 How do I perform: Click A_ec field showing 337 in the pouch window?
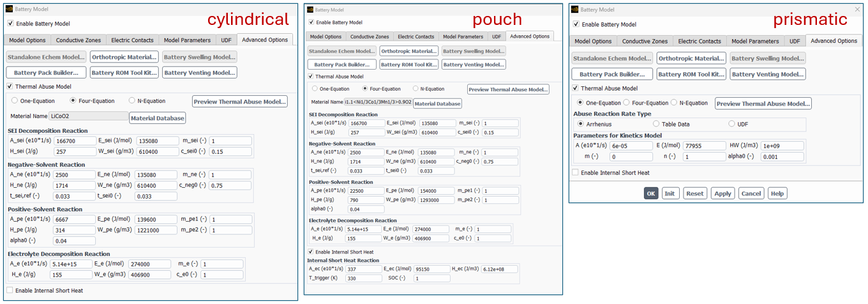point(365,269)
